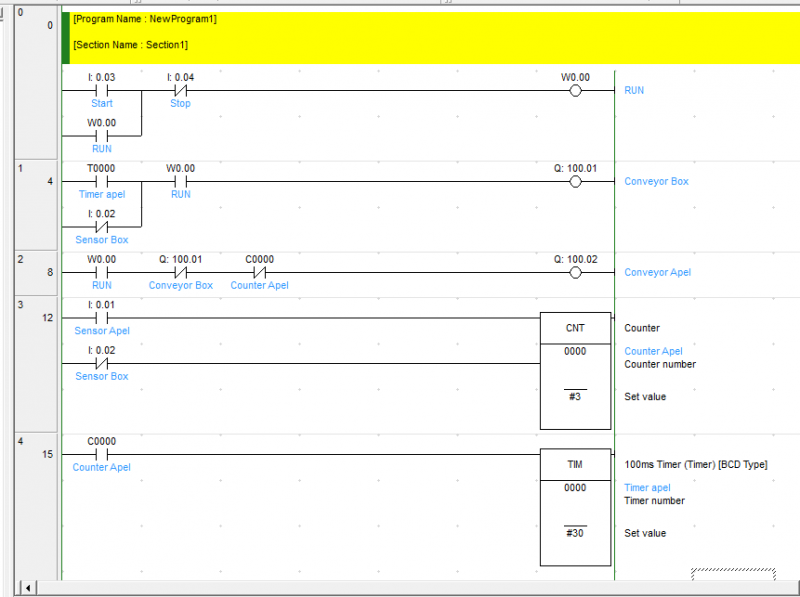Click the Conveyor Apel coil comment text
This screenshot has height=597, width=800.
658,272
